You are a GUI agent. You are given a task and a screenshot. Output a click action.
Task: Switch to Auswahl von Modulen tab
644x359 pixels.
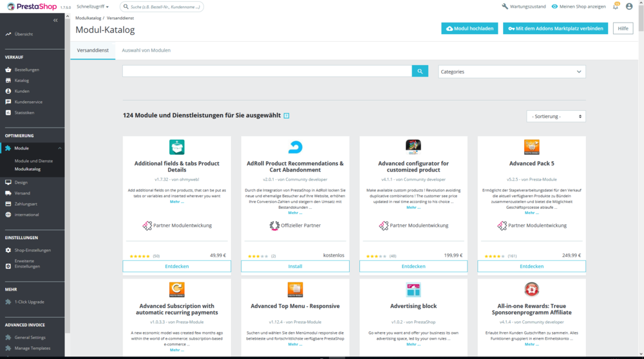(x=146, y=50)
